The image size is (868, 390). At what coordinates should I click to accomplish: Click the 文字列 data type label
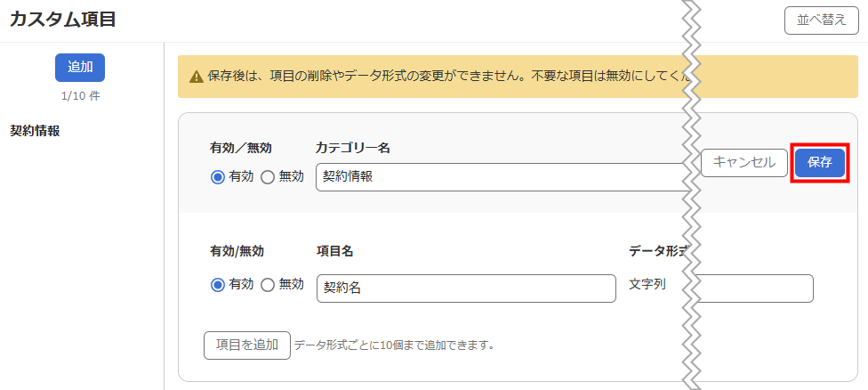pyautogui.click(x=647, y=285)
